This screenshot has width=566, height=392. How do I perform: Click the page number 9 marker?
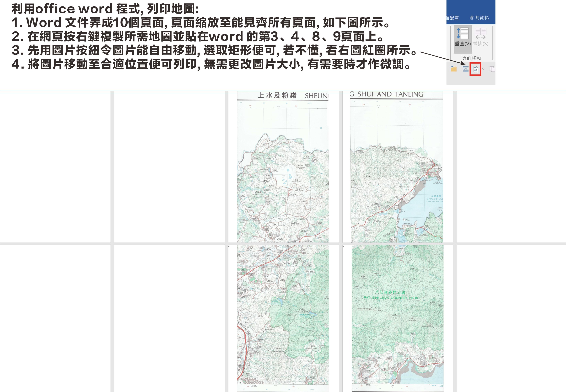point(343,246)
